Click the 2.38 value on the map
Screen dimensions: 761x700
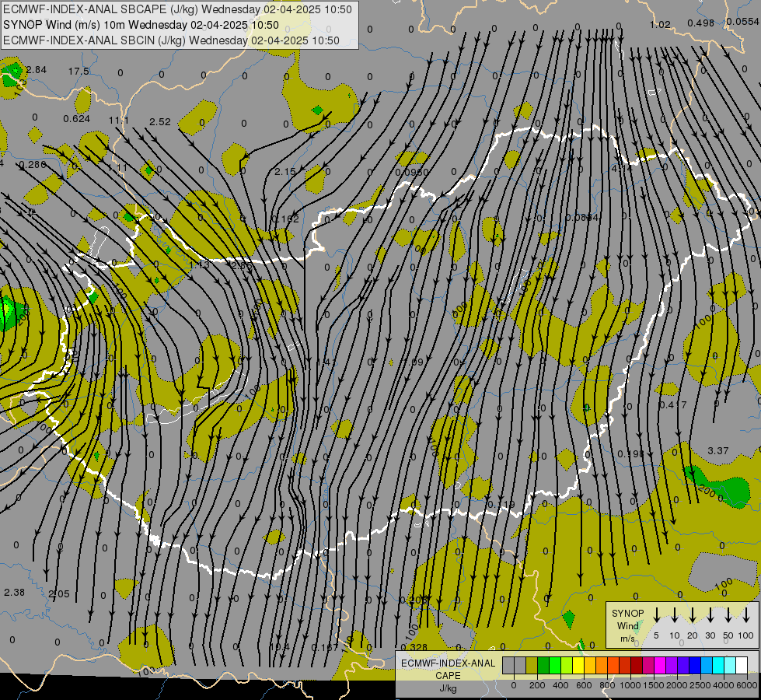click(x=14, y=593)
